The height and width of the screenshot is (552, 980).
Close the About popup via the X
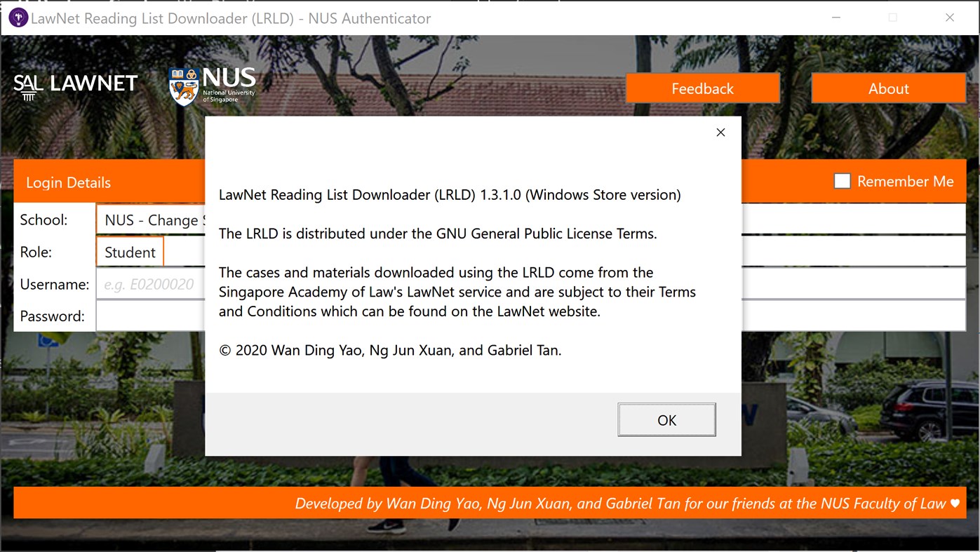click(x=720, y=132)
